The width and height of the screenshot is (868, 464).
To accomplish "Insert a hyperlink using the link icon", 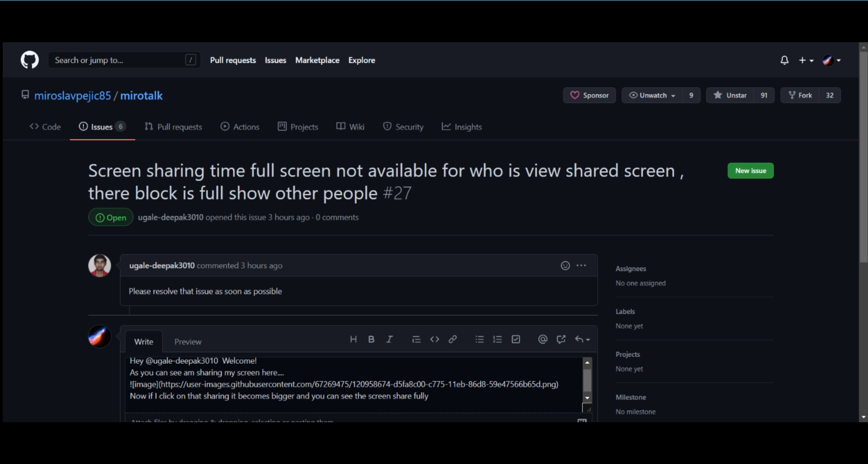I will tap(452, 339).
